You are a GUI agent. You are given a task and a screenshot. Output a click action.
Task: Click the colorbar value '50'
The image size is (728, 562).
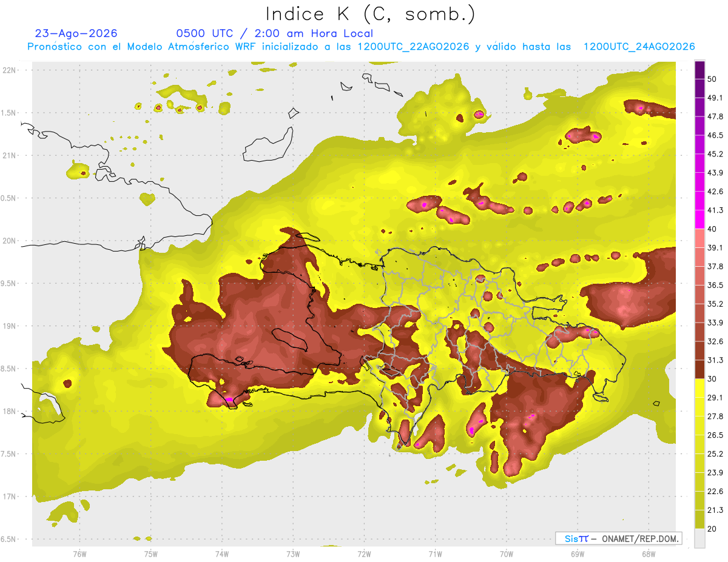point(712,79)
